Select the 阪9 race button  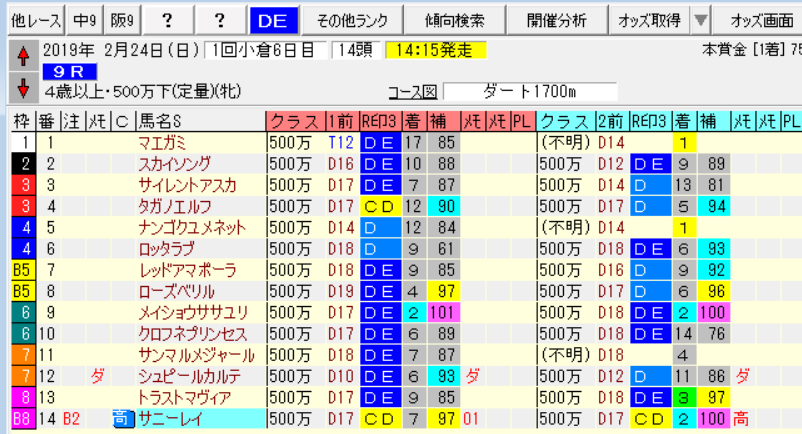122,21
